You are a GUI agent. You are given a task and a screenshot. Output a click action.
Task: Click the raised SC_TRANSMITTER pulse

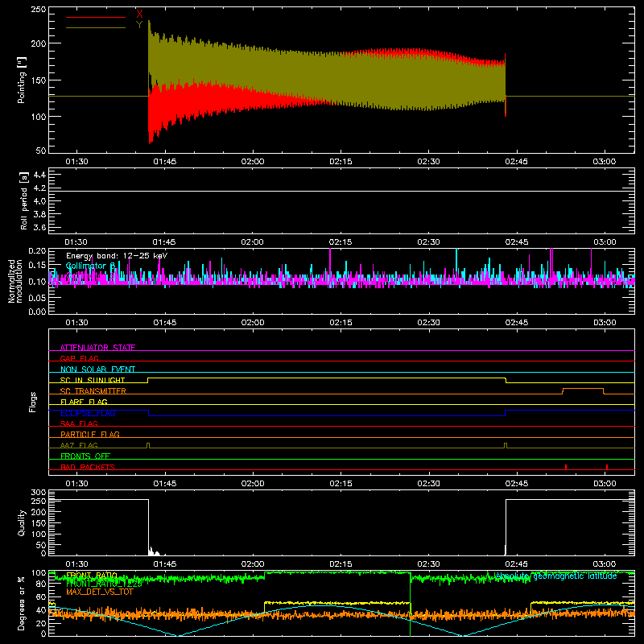coord(583,389)
